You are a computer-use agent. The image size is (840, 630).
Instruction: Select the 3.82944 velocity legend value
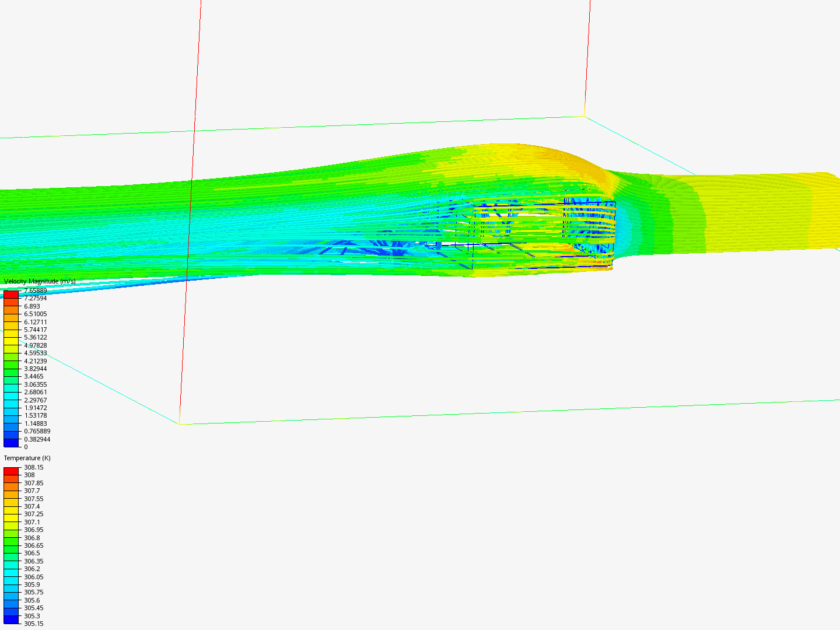click(35, 369)
